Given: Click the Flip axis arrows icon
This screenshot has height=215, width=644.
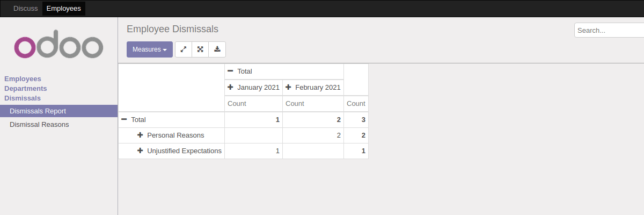Looking at the screenshot, I should (184, 49).
